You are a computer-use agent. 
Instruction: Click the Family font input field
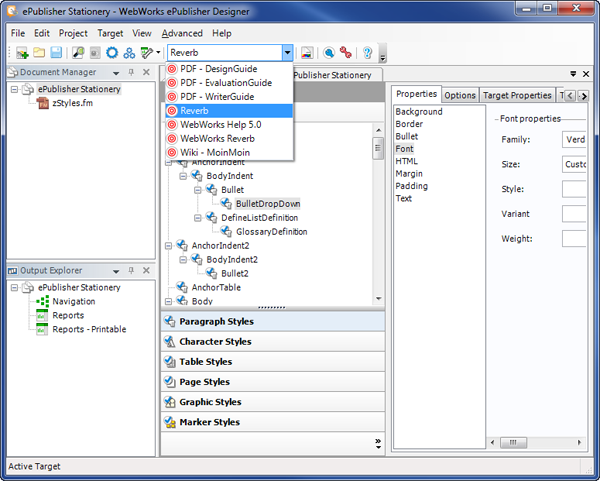[x=574, y=140]
